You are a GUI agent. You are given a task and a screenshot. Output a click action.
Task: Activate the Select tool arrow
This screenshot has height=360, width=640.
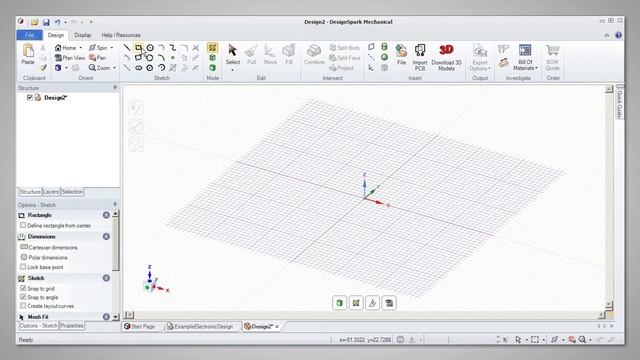click(233, 51)
